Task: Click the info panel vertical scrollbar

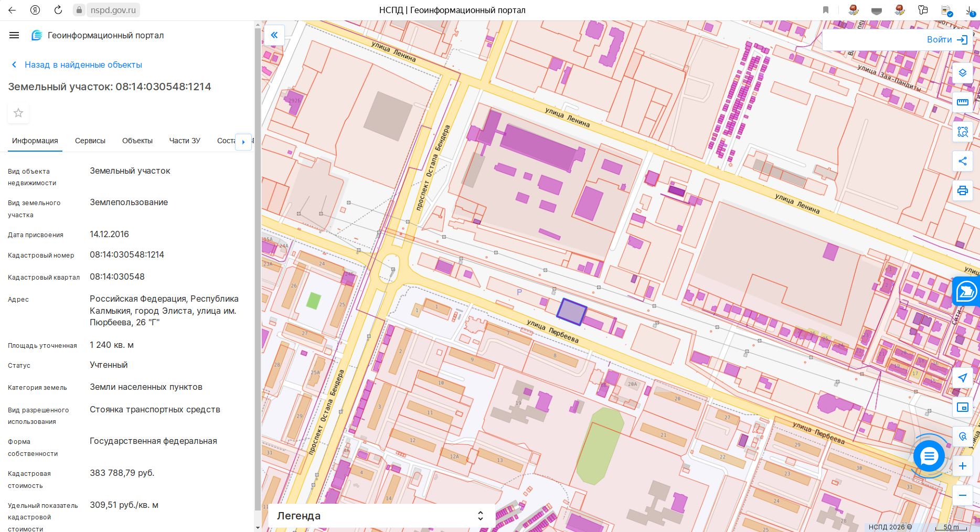Action: point(257,268)
